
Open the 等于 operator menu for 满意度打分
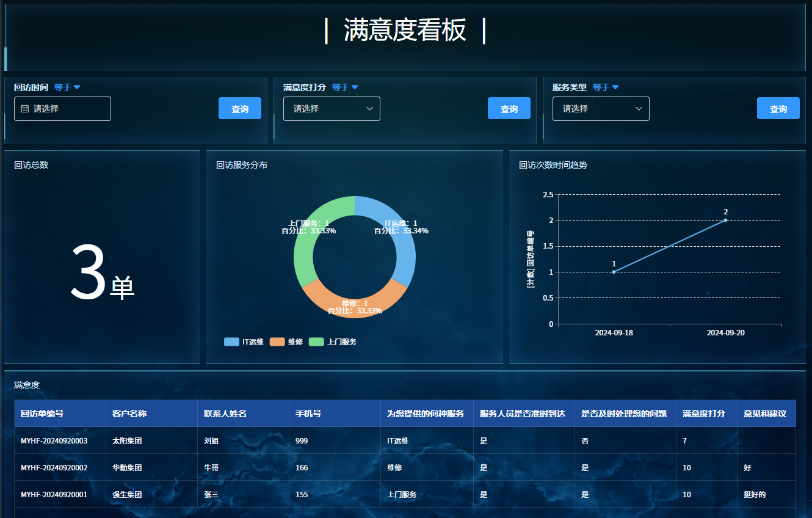pos(345,87)
